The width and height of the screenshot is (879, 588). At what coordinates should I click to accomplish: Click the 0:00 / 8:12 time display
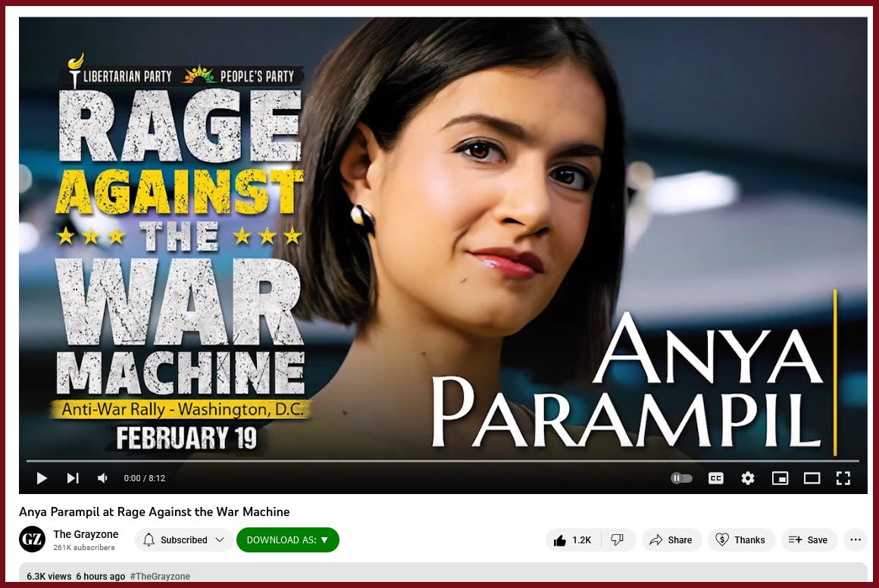coord(145,478)
